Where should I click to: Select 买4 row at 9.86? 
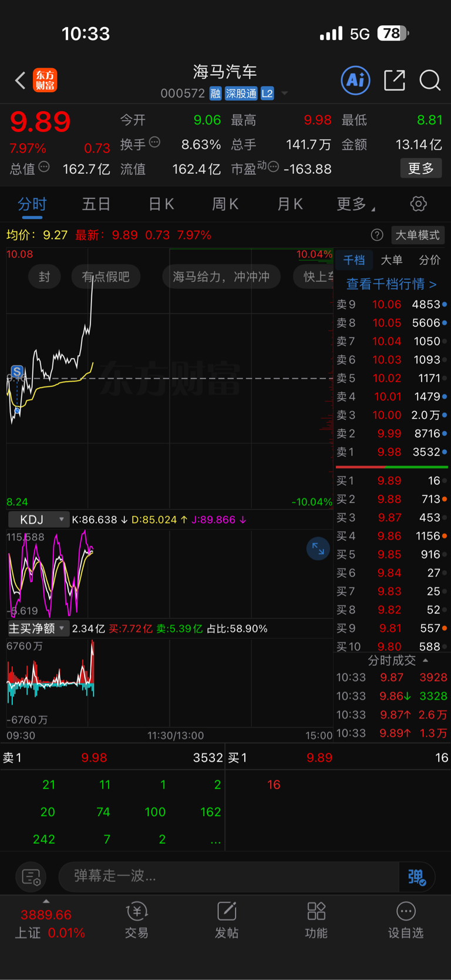coord(392,536)
